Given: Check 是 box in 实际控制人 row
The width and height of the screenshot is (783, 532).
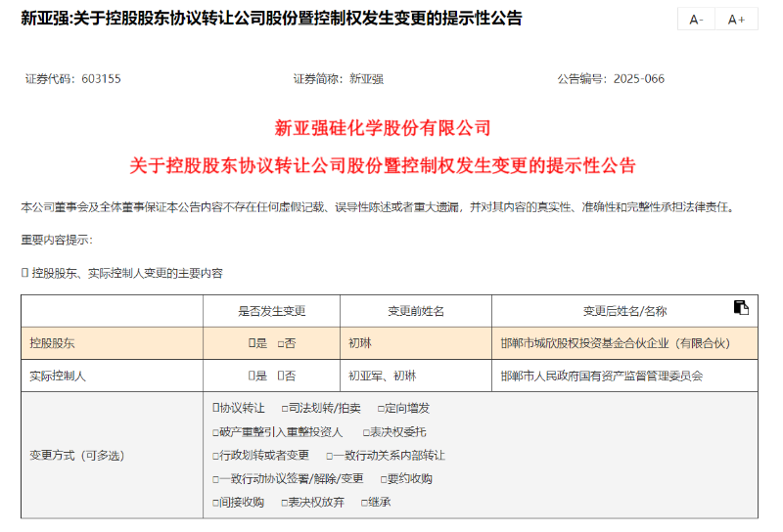Looking at the screenshot, I should [252, 376].
